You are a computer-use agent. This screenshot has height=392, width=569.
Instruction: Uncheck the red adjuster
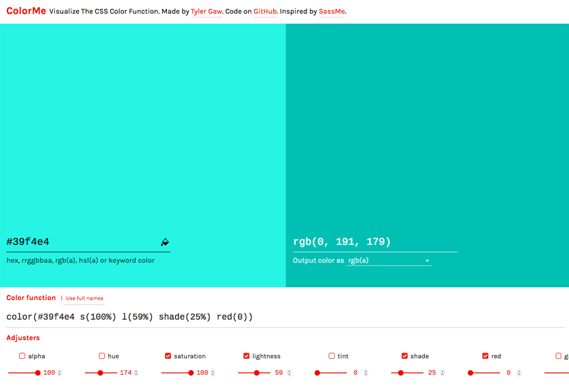[485, 356]
